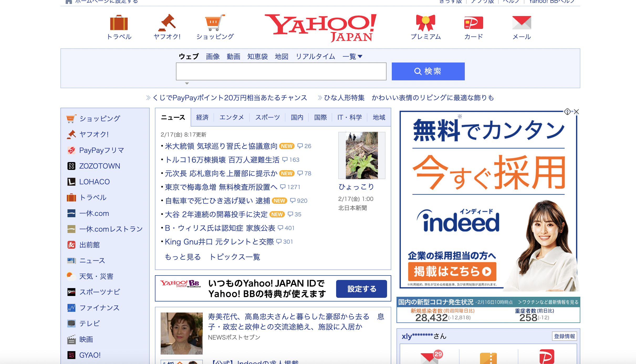Open the トラベル suitcase icon in header
Screen dimensions: 636x364
tap(119, 23)
